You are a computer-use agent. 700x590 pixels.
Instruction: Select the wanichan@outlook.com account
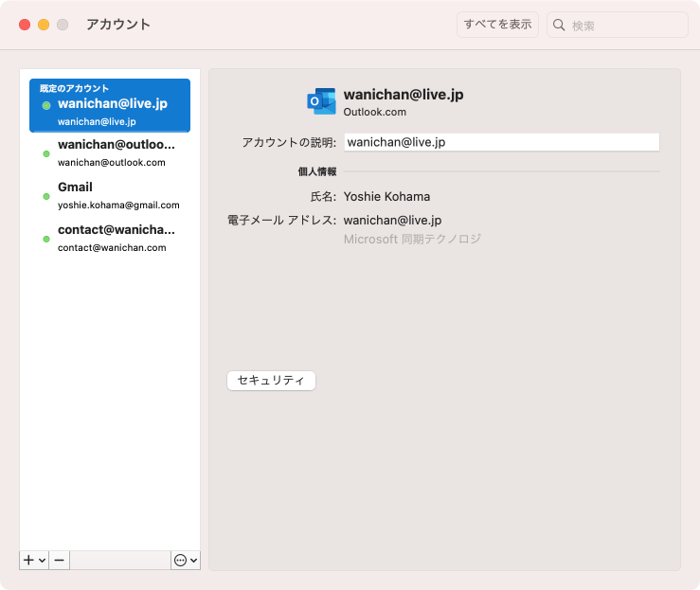(110, 153)
